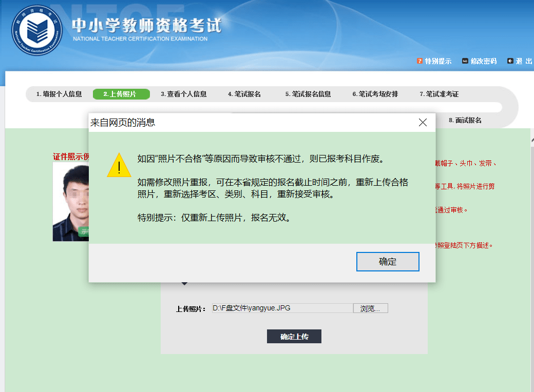Open the 特别提示 link in header
Image resolution: width=534 pixels, height=392 pixels.
click(x=438, y=61)
